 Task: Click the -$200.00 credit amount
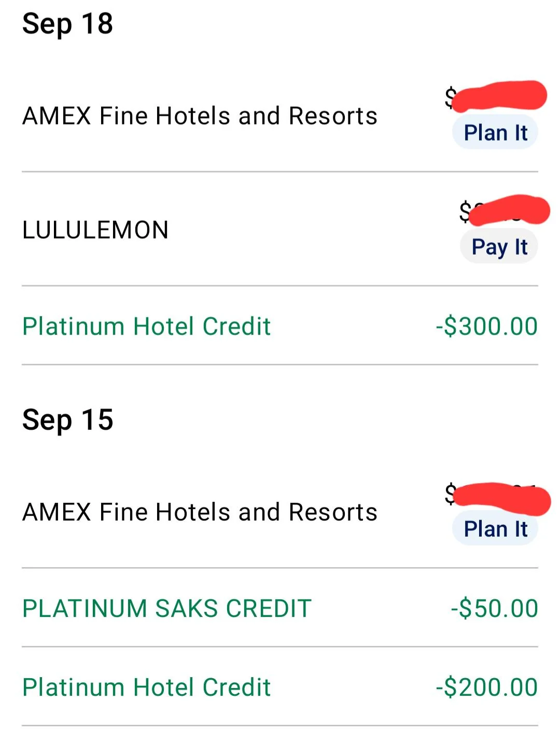tap(486, 687)
